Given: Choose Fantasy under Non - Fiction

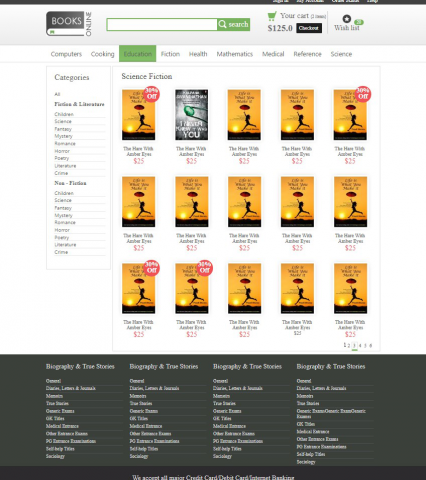Looking at the screenshot, I should click(x=63, y=208).
